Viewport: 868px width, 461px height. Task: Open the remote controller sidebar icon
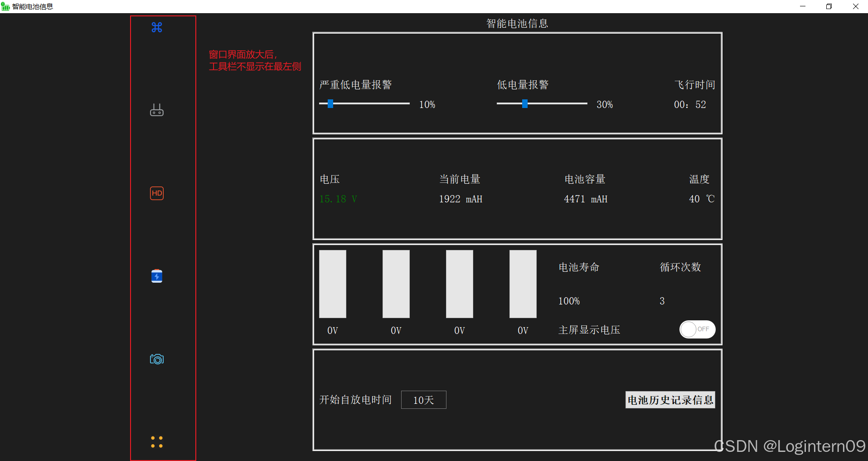(157, 110)
